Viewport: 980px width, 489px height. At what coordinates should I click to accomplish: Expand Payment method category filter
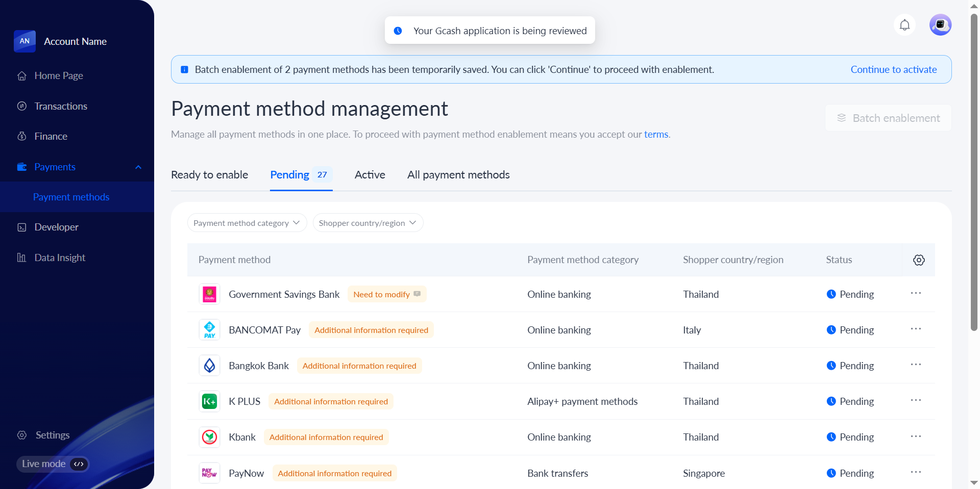[247, 223]
